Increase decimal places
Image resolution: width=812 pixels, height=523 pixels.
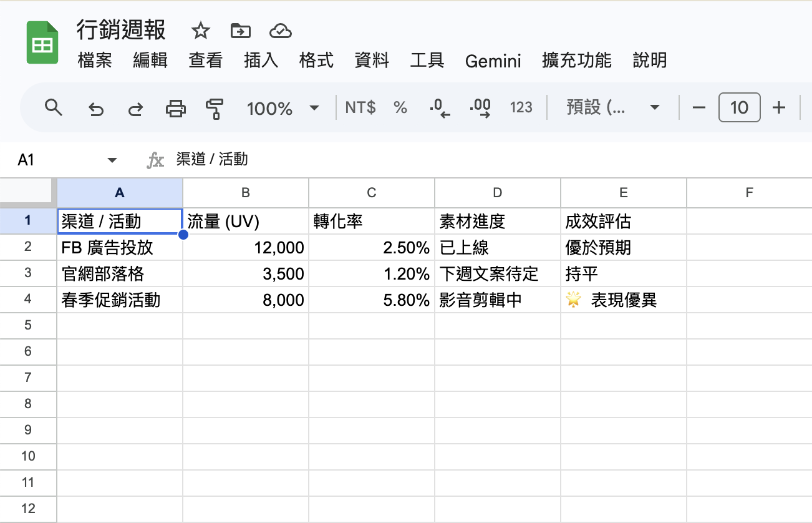click(x=479, y=107)
